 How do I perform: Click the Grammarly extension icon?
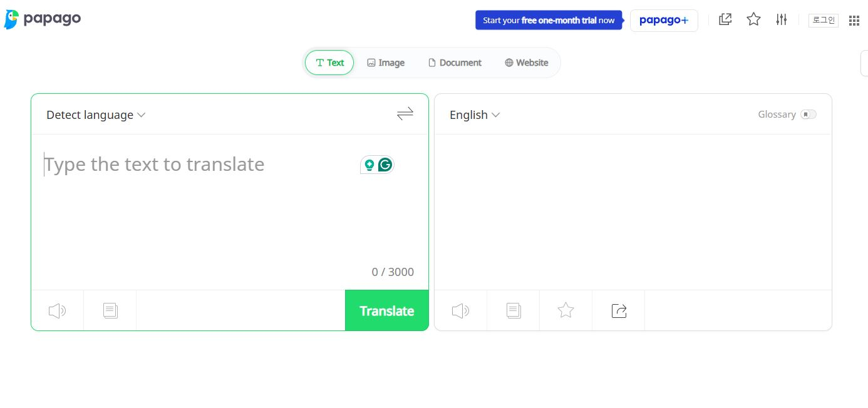click(385, 165)
